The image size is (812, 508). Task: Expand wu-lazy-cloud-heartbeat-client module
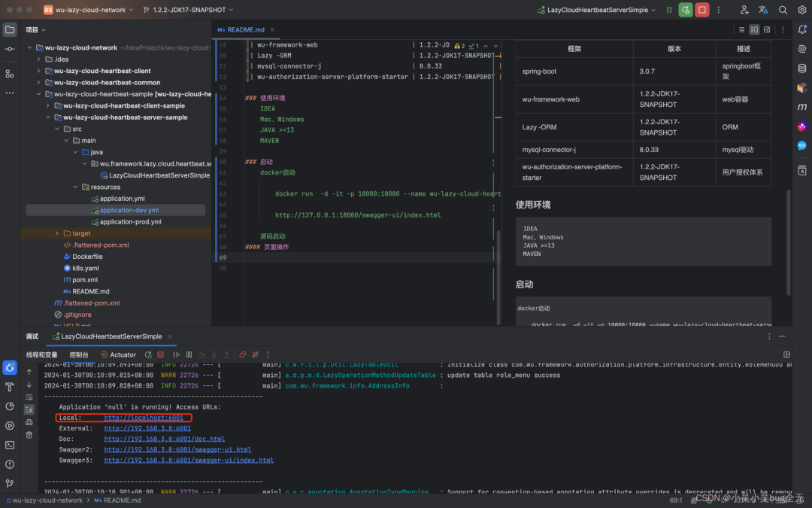coord(39,71)
